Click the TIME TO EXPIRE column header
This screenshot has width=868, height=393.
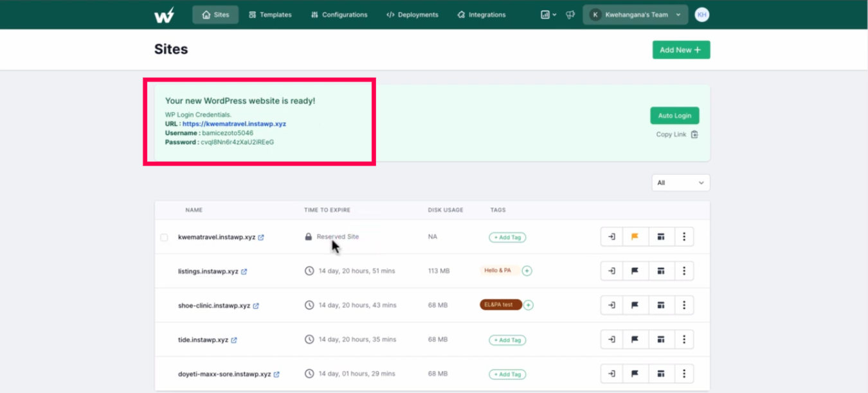[327, 210]
